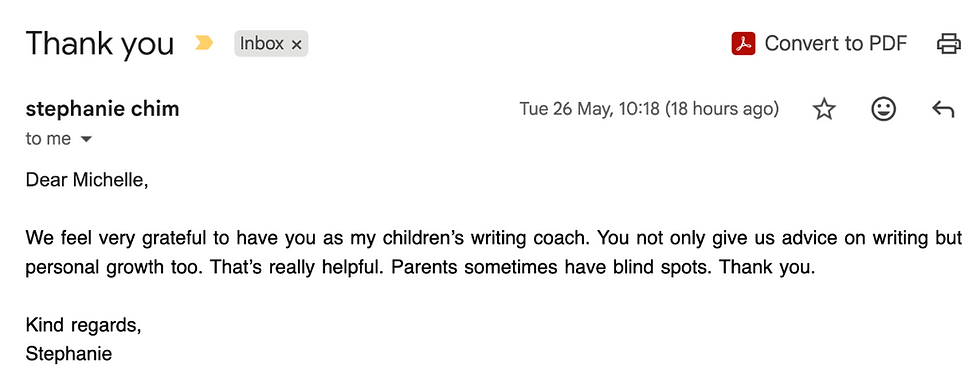Add an emoji reaction to the email

(x=883, y=109)
